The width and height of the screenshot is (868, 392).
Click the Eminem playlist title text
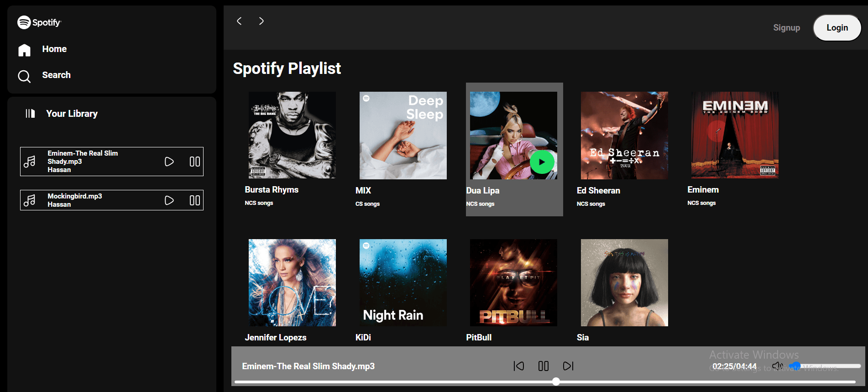click(703, 190)
